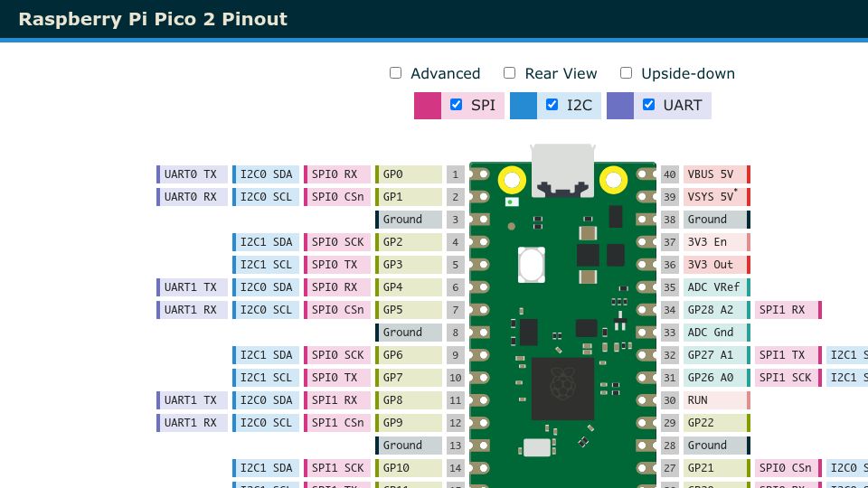The image size is (868, 488).
Task: Select the VBUS 5V label
Action: coord(717,174)
